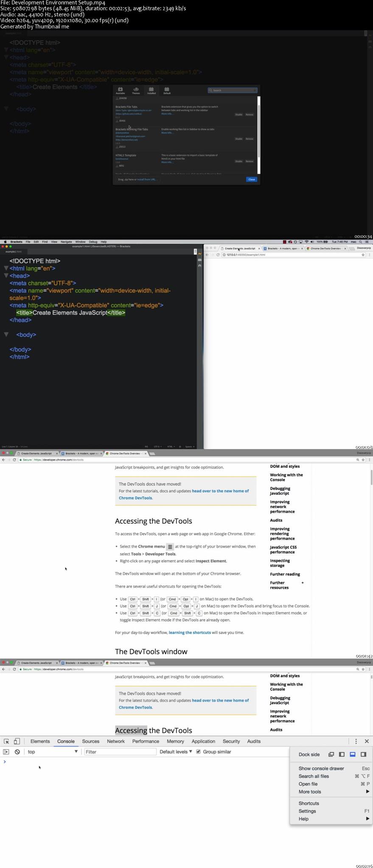Clear console with the ban icon
373x868 pixels.
click(x=17, y=752)
